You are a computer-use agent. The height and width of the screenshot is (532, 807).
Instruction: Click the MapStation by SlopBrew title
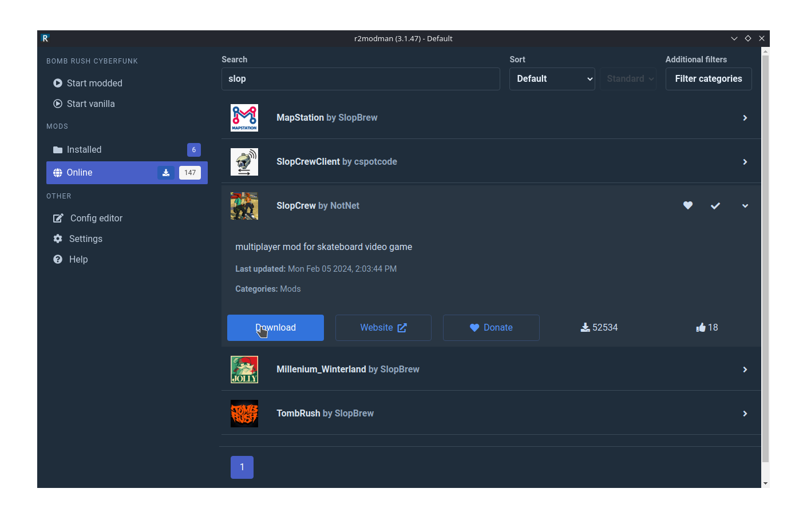pos(327,118)
